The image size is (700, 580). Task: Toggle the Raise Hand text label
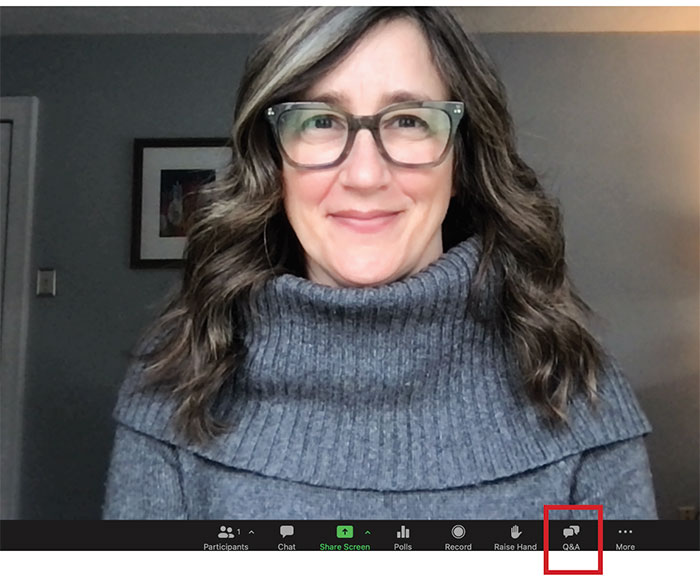pyautogui.click(x=515, y=547)
